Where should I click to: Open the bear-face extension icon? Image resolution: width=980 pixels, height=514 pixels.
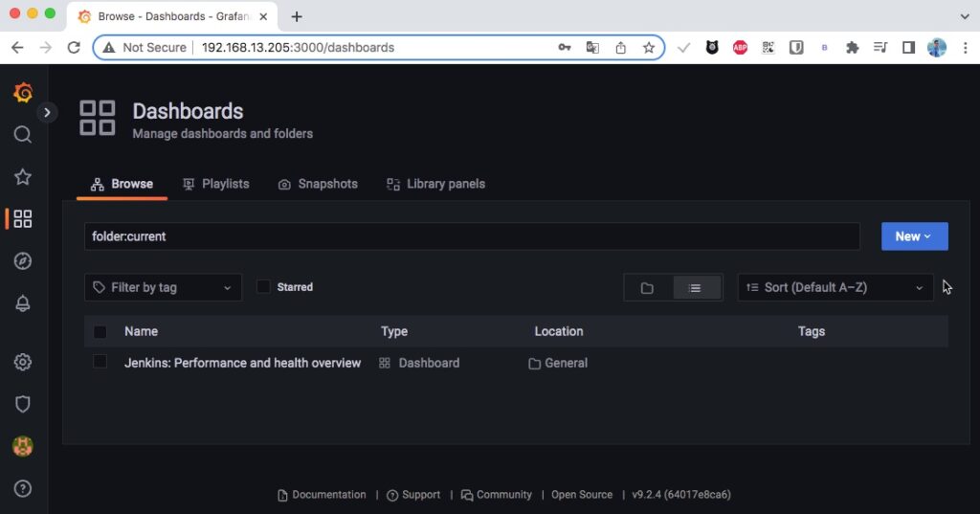(712, 48)
